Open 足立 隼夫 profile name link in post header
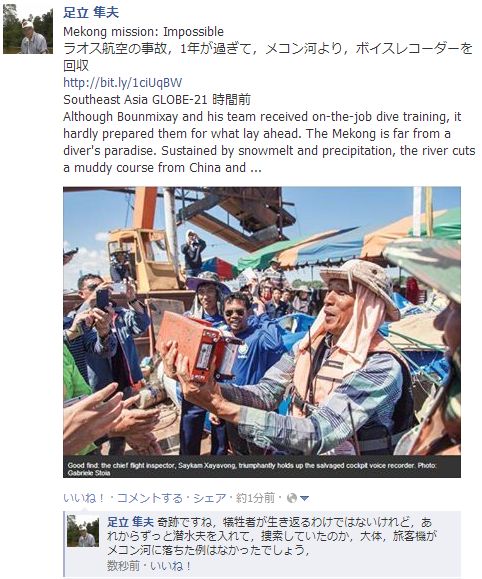The width and height of the screenshot is (482, 579). pyautogui.click(x=91, y=13)
